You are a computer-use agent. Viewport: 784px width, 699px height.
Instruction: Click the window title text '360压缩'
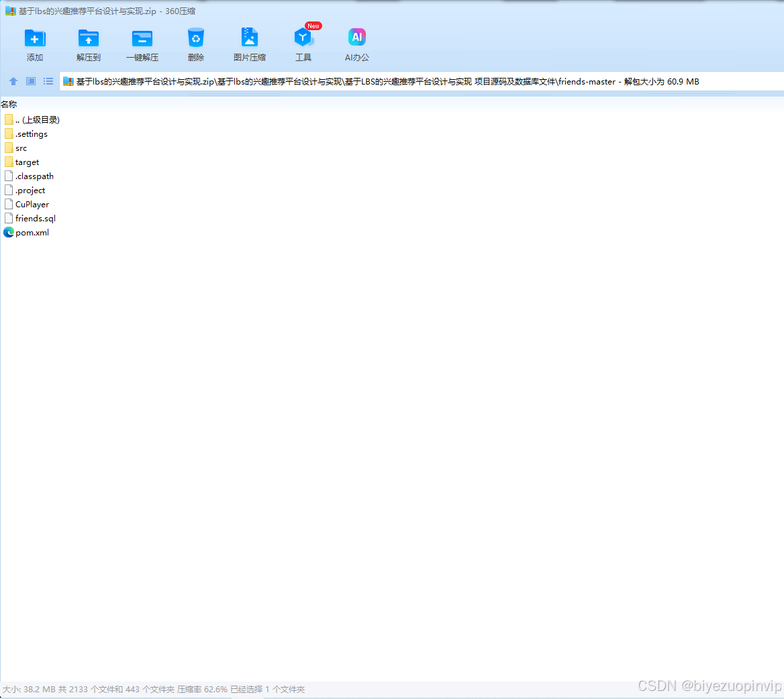[x=180, y=11]
